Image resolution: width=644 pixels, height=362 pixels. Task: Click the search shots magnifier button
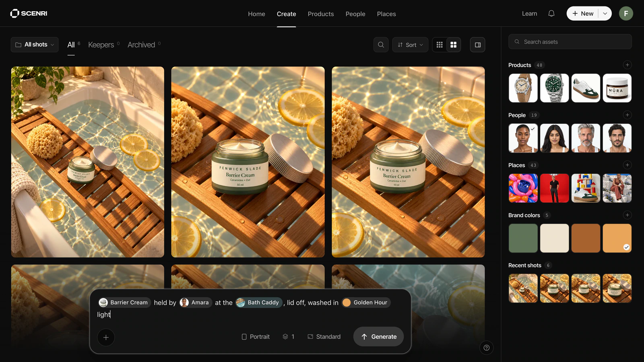point(381,45)
